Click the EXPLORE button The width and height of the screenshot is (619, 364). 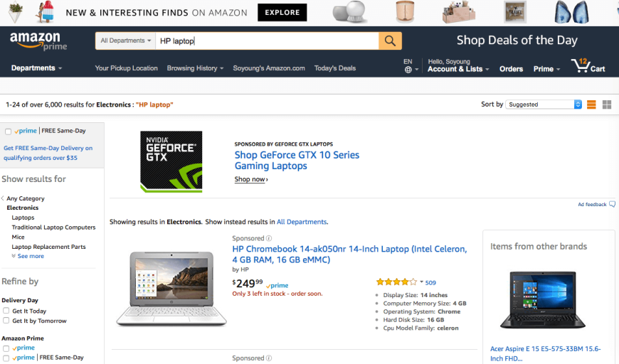click(282, 13)
